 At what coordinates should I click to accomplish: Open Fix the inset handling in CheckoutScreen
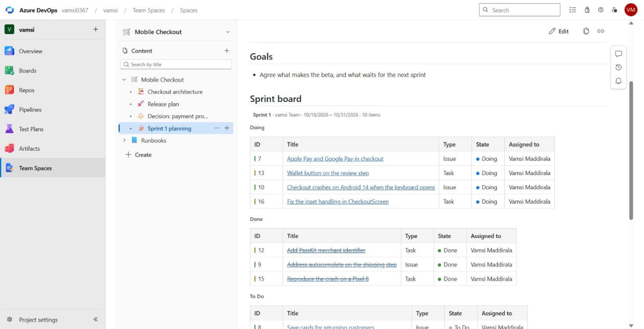click(338, 202)
